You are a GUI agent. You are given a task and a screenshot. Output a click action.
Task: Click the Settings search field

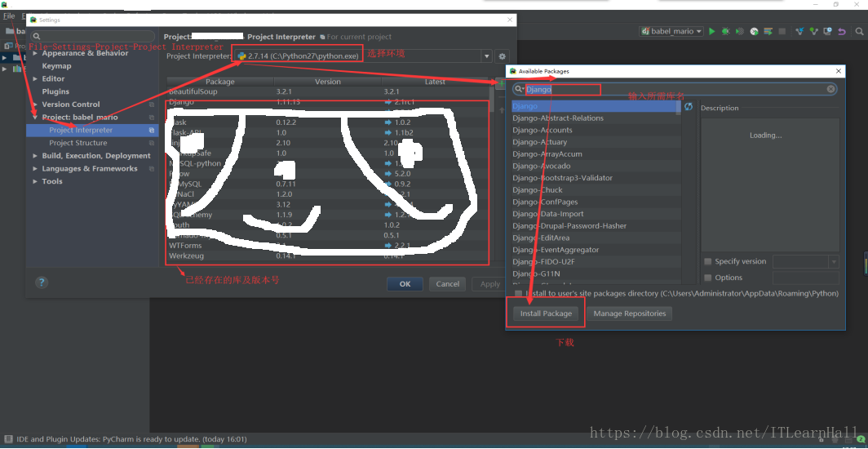pyautogui.click(x=92, y=37)
